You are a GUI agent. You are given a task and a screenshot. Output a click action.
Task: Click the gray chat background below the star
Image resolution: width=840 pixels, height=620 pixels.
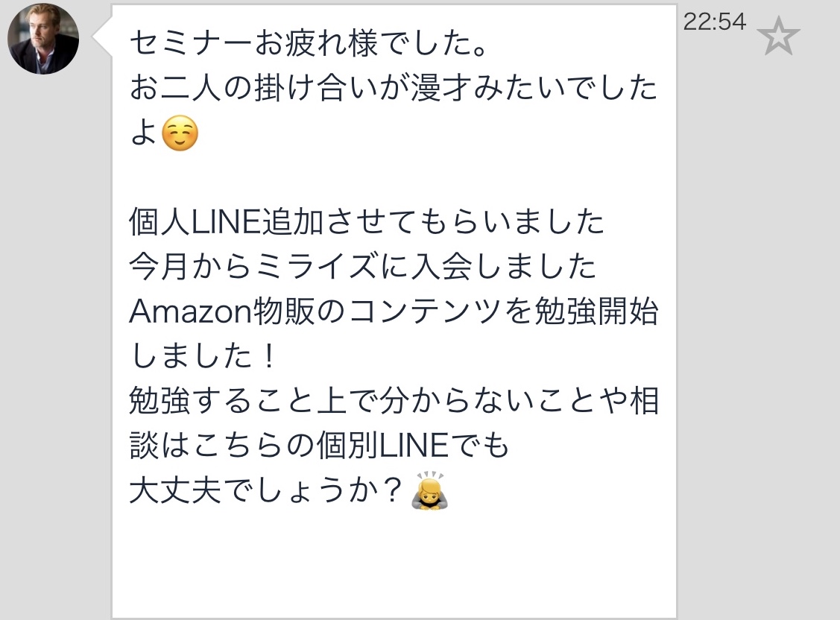(x=758, y=321)
